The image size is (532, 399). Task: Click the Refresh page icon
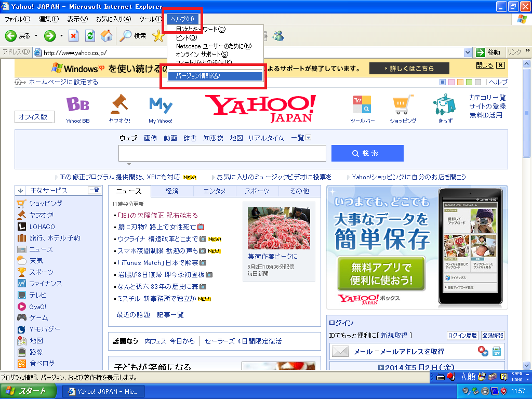coord(90,36)
